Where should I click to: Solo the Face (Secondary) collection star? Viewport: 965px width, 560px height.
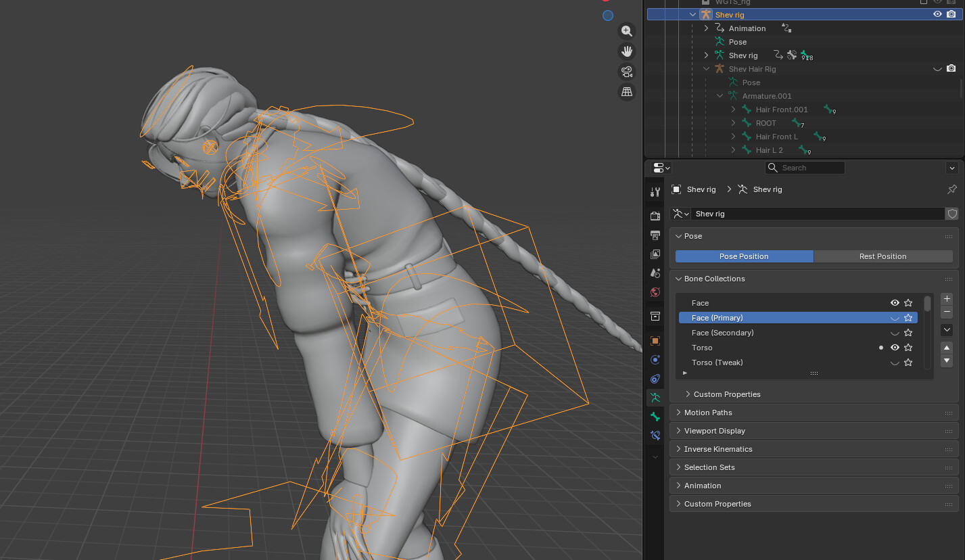pos(908,333)
